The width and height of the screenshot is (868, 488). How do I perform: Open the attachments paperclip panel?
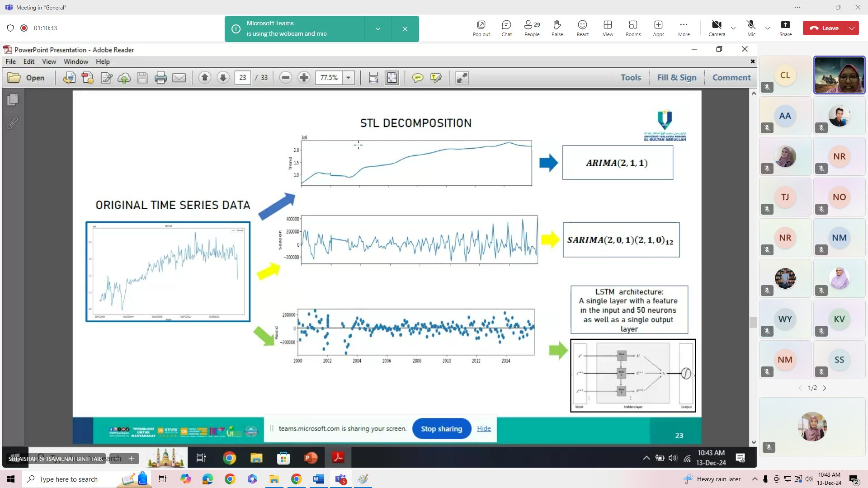[13, 123]
